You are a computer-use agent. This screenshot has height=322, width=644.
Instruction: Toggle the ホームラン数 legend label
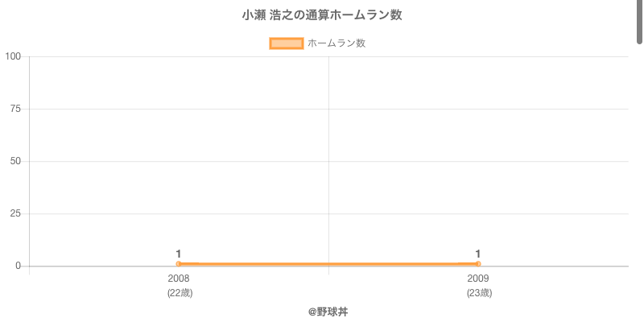coord(336,43)
